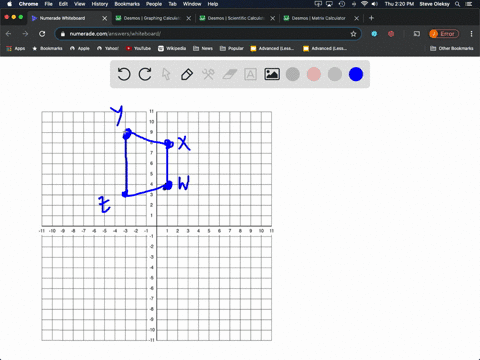Go forward in browser history

25,34
